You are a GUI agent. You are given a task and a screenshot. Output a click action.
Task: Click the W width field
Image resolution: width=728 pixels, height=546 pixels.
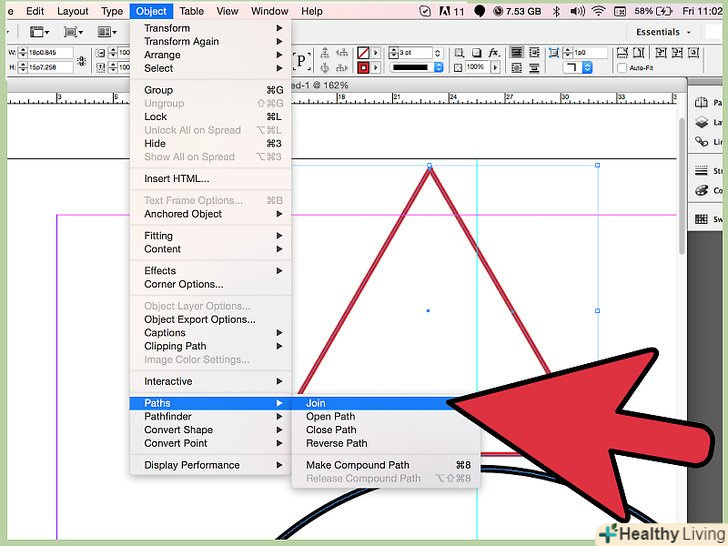tap(50, 52)
